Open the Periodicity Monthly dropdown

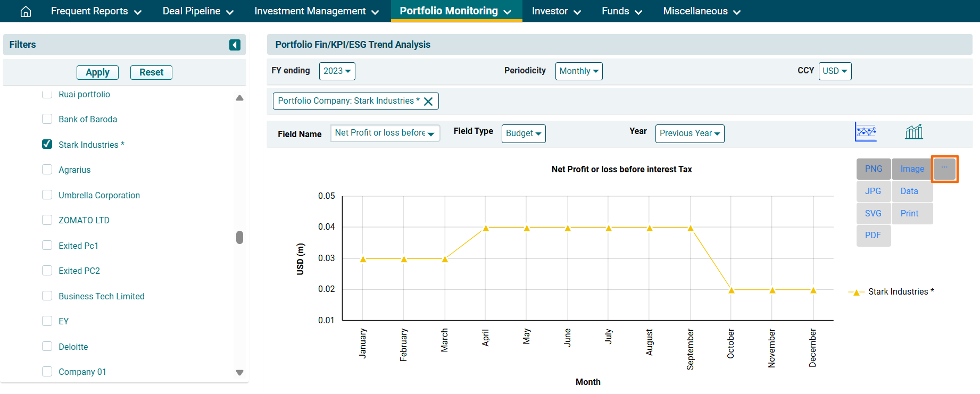pyautogui.click(x=578, y=71)
